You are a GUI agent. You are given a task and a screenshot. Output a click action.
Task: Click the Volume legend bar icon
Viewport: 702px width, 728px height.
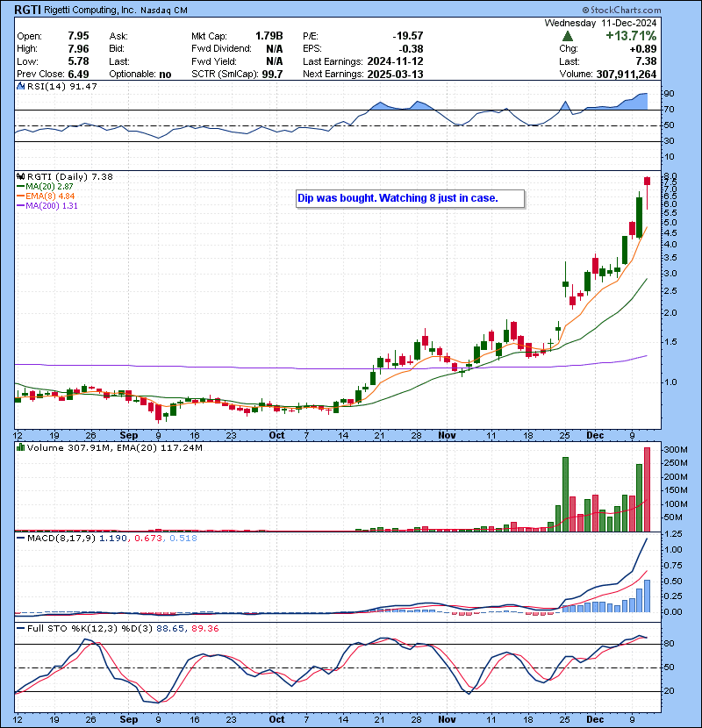pos(19,448)
